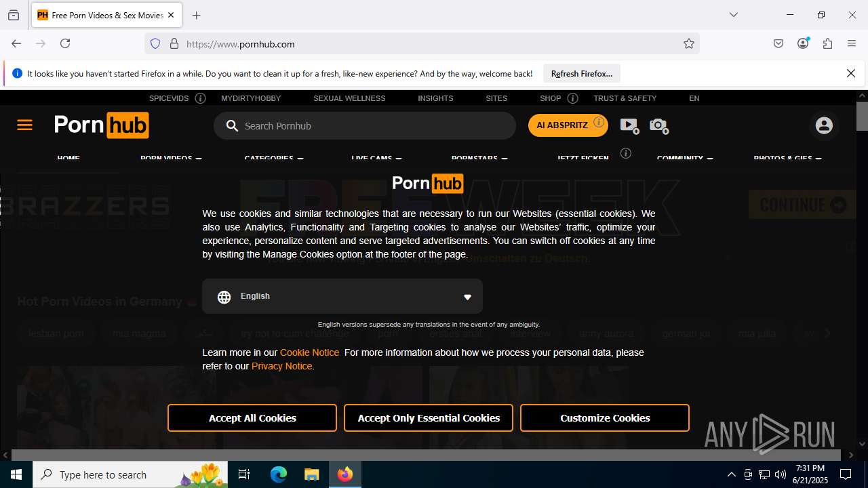Bookmark this page with the star icon
868x488 pixels.
click(689, 43)
